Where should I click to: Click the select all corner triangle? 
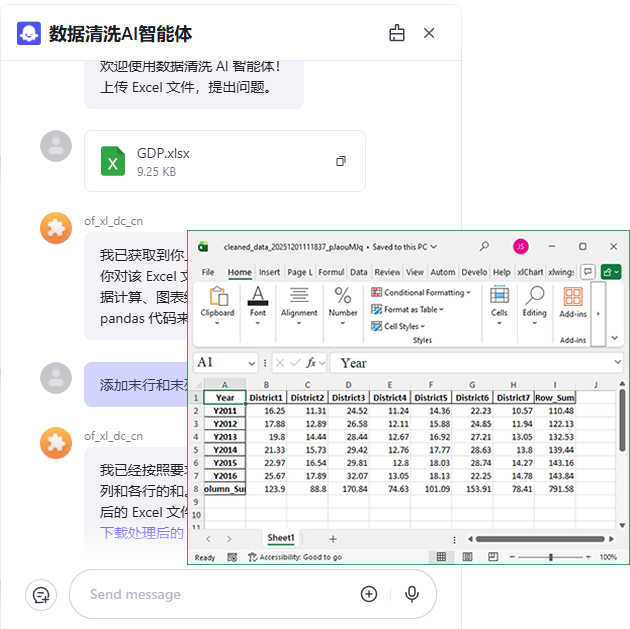[x=196, y=384]
